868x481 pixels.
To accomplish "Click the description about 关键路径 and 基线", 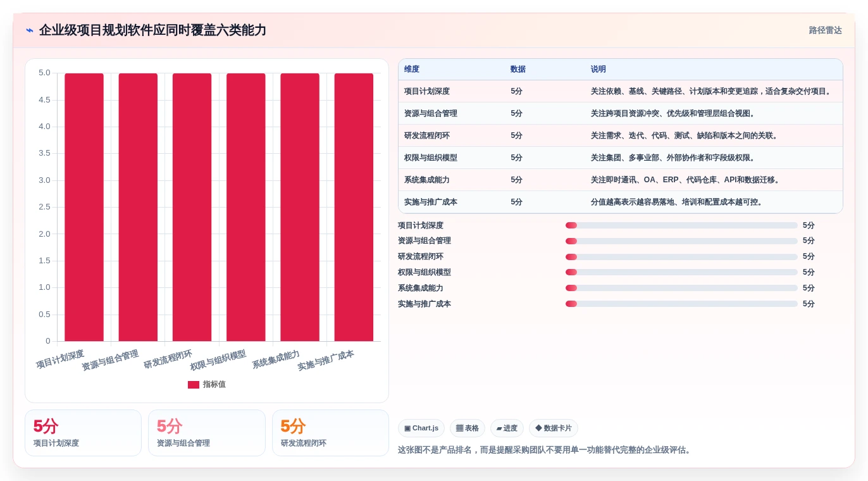I will [x=712, y=91].
